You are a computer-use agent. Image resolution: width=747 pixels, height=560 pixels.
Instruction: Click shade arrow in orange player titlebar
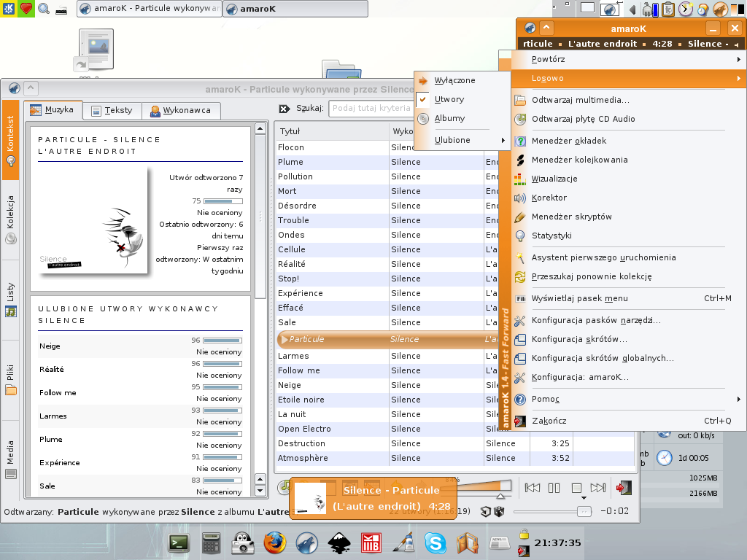(x=546, y=28)
